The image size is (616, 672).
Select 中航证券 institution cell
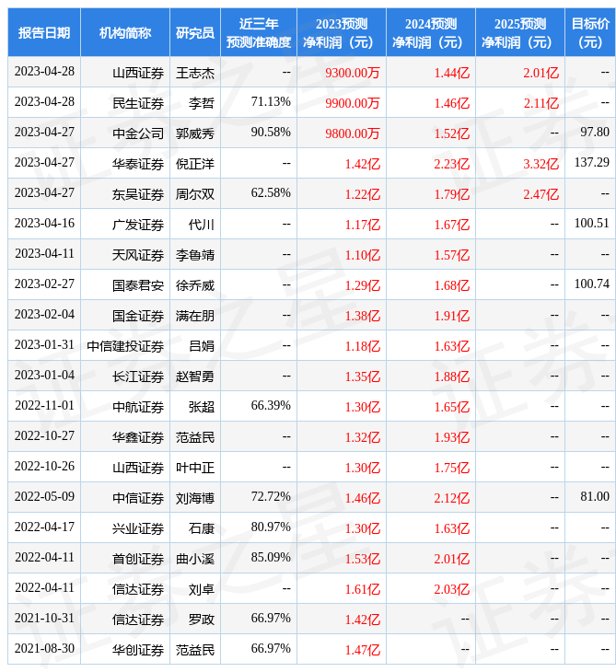tap(124, 407)
